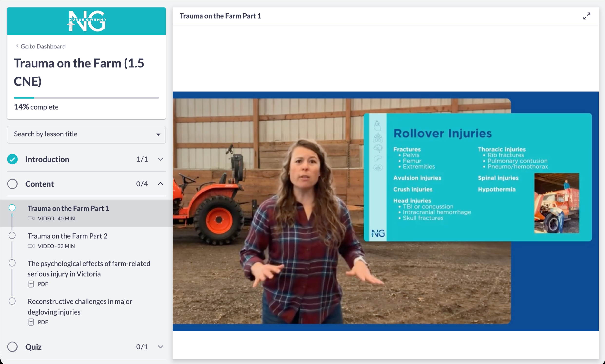605x364 pixels.
Task: Click PDF icon under psychological effects lesson
Action: pos(31,284)
